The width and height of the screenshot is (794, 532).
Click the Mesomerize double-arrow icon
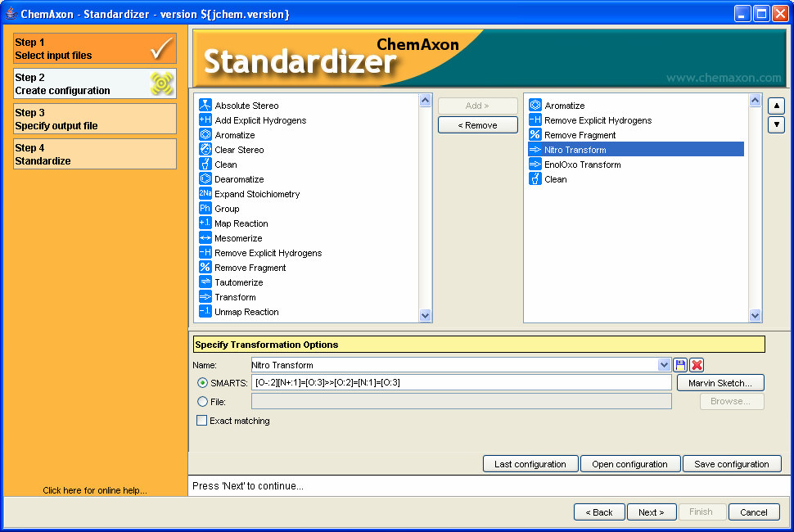(205, 237)
